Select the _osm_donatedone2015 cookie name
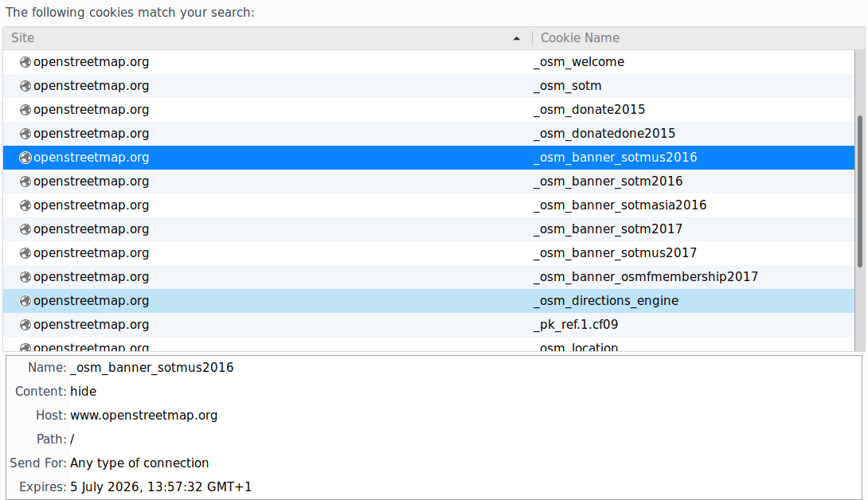 pyautogui.click(x=604, y=134)
